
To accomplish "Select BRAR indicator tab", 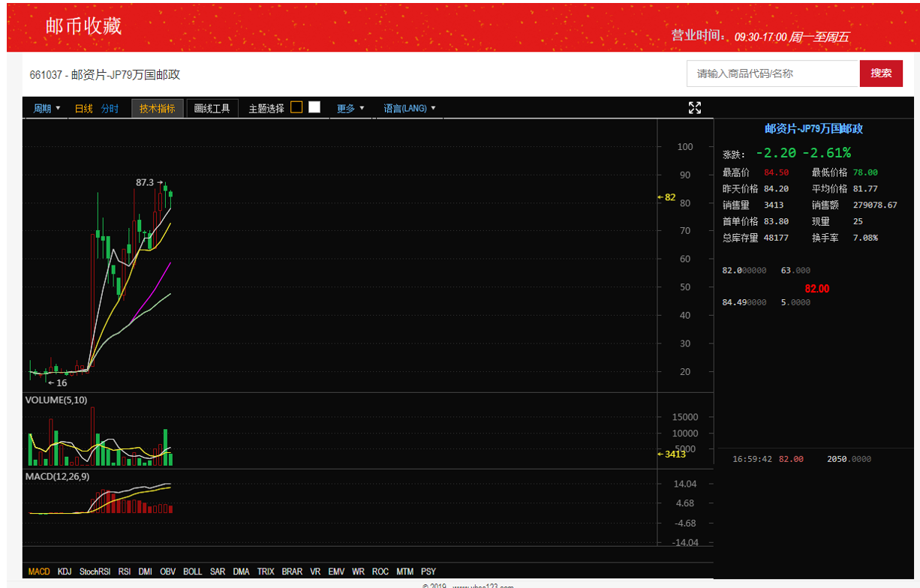I will [x=292, y=571].
